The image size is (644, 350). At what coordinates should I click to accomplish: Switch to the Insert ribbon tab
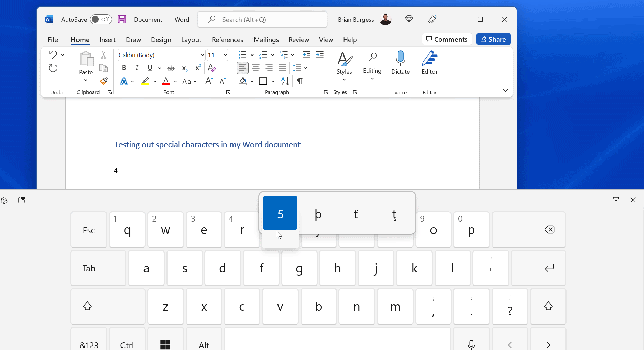point(107,40)
